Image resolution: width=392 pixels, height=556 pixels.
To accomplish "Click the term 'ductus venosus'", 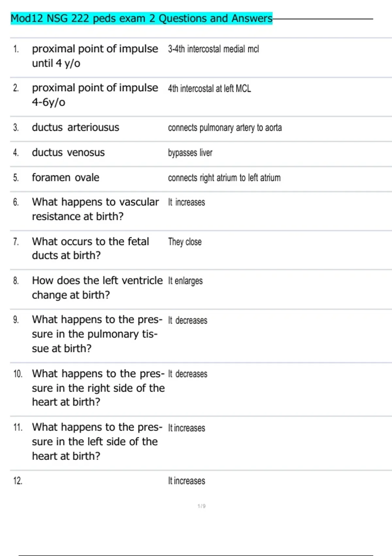I will pos(68,152).
